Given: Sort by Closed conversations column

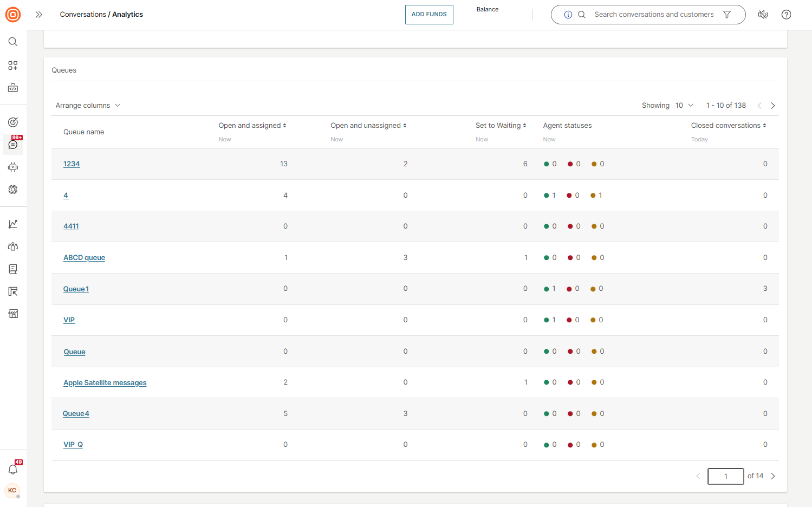Looking at the screenshot, I should (728, 126).
